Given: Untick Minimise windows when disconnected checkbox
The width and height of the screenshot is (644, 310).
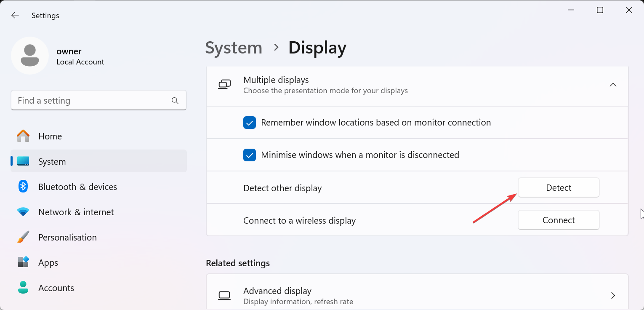Looking at the screenshot, I should pyautogui.click(x=250, y=155).
